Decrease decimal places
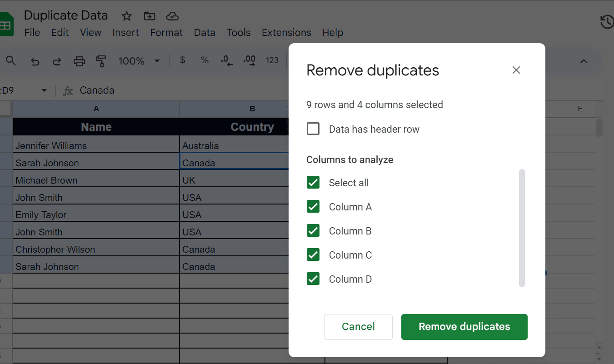Screen dimensions: 614x364 point(226,60)
